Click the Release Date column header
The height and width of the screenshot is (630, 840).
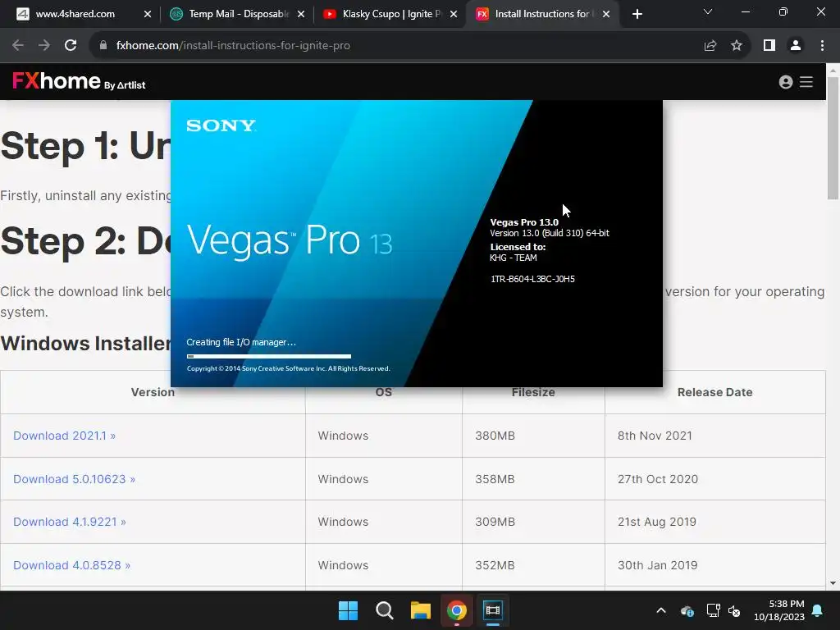[714, 392]
